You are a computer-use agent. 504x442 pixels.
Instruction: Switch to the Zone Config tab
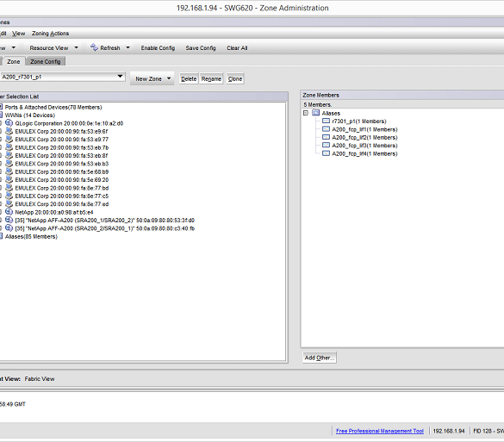point(46,61)
